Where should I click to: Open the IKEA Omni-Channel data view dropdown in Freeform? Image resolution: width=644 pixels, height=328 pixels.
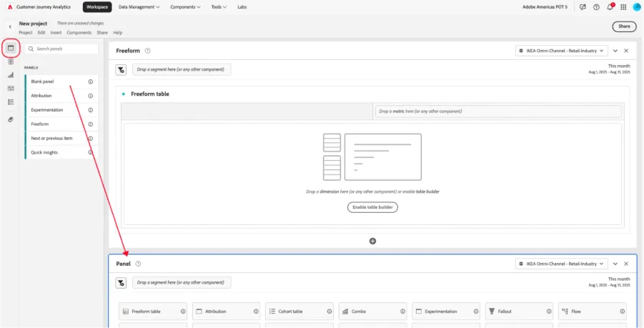click(x=562, y=51)
